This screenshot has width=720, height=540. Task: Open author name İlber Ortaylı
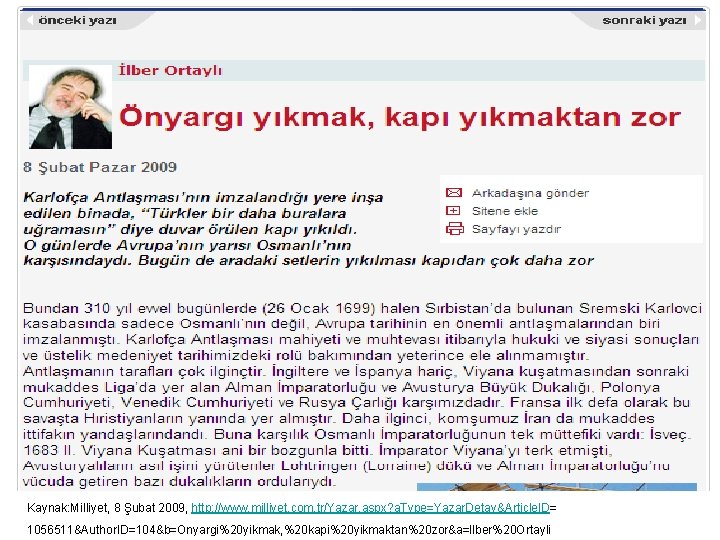pyautogui.click(x=170, y=70)
